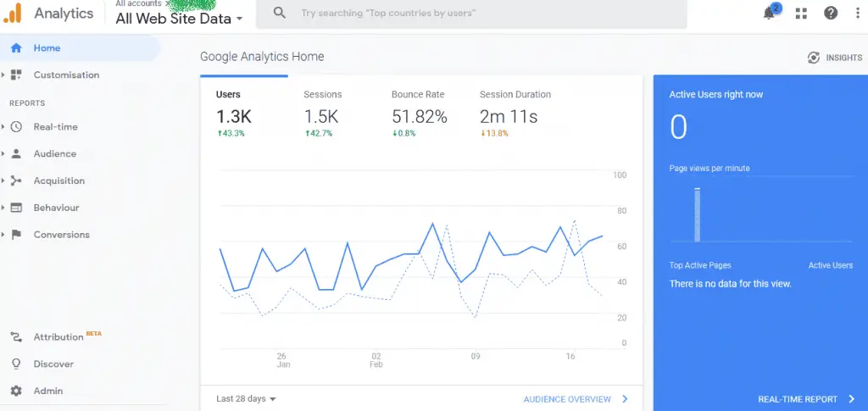Click the Conversions flag icon

click(16, 235)
